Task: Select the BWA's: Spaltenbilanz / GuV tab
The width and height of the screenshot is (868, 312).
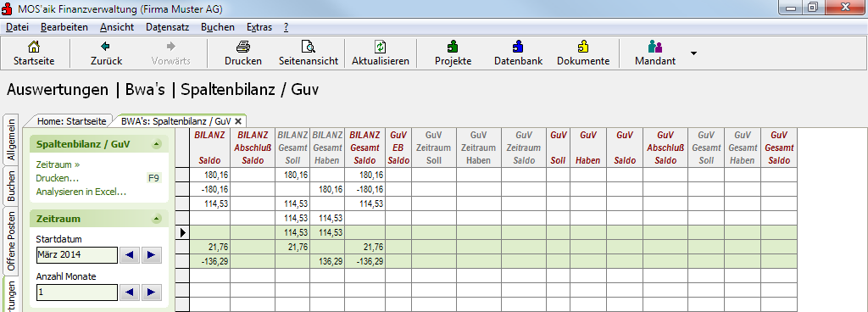Action: [x=176, y=120]
